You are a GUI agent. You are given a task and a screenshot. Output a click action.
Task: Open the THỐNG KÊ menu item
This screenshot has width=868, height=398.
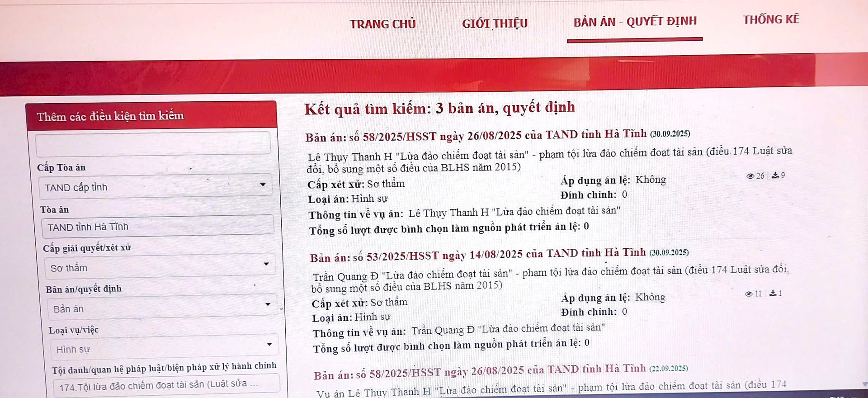771,19
